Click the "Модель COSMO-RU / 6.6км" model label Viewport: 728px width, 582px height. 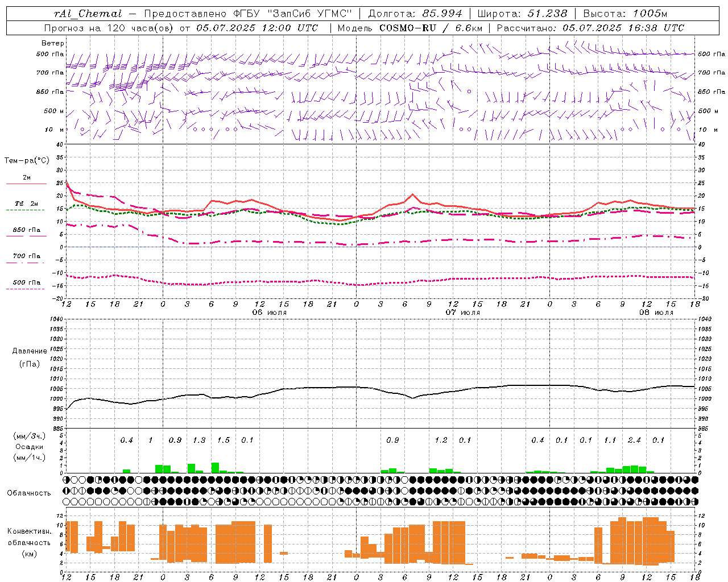click(410, 28)
